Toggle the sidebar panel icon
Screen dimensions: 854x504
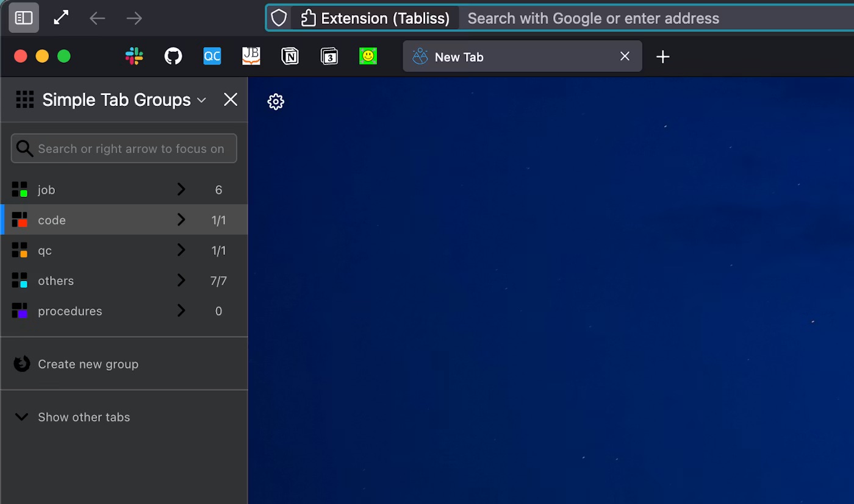coord(24,18)
